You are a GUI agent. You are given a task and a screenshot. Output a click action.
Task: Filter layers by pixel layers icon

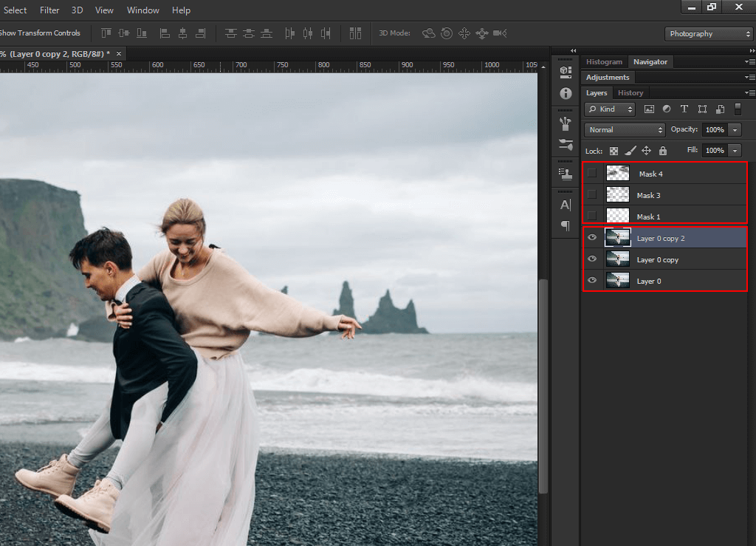[650, 109]
